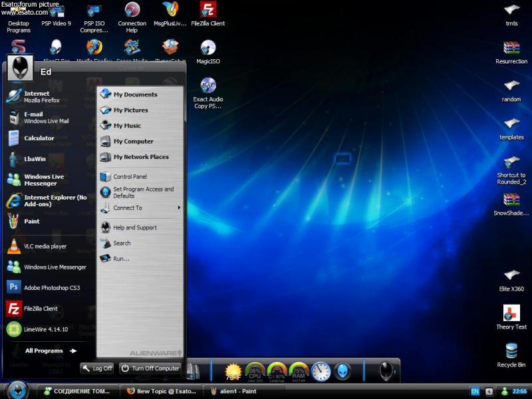Select the PSP Video 9 desktop icon
This screenshot has height=399, width=532.
(x=57, y=15)
